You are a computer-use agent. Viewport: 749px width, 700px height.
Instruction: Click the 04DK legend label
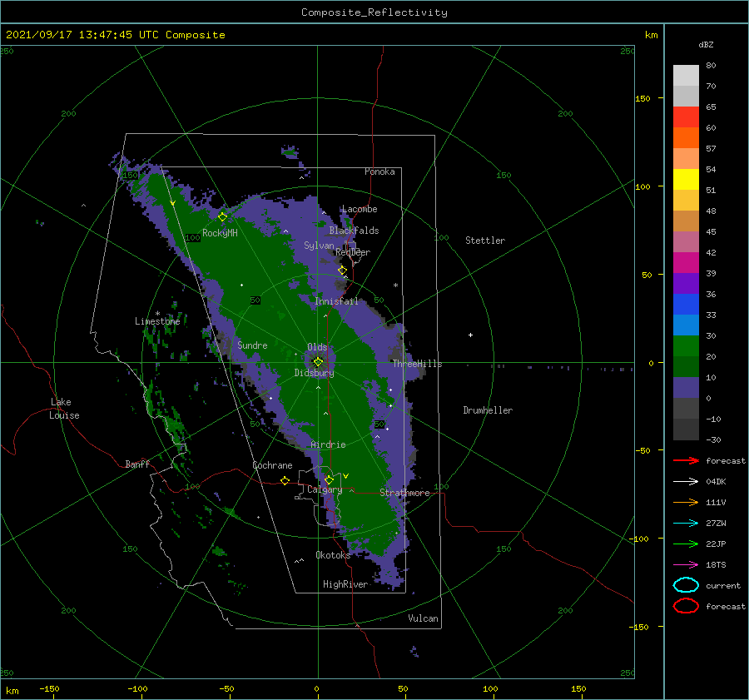[716, 482]
